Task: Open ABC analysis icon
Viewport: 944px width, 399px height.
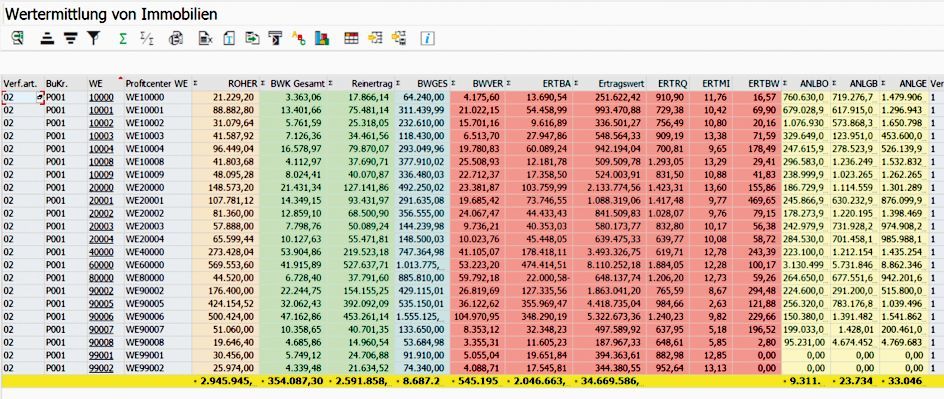Action: click(299, 39)
